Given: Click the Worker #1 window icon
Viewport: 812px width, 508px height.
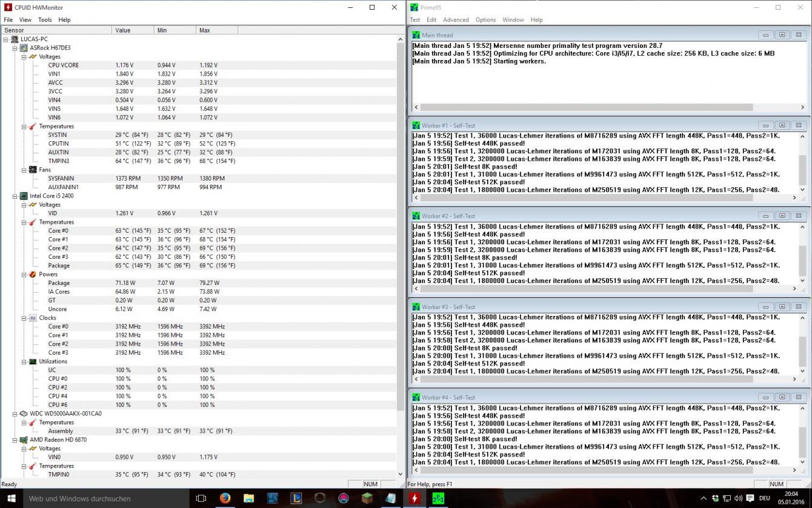Looking at the screenshot, I should coord(416,125).
